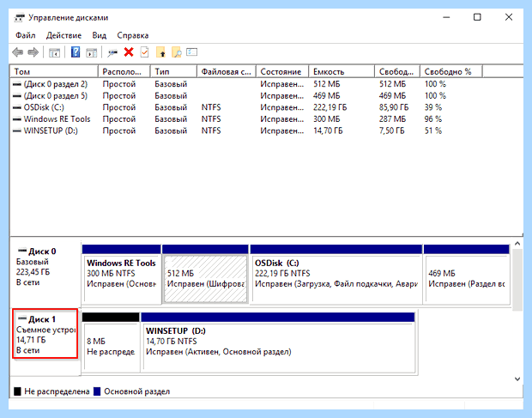Sort by the Файловая с... column header
This screenshot has width=532, height=418.
[227, 71]
